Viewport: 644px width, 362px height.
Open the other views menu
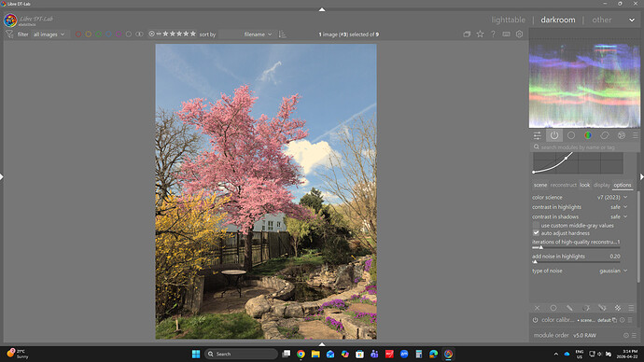click(601, 20)
